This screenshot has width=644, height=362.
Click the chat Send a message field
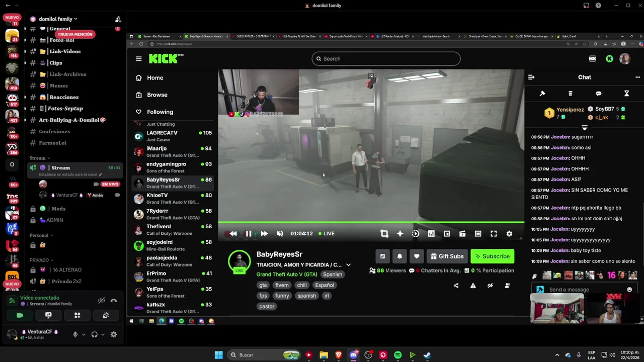point(584,290)
